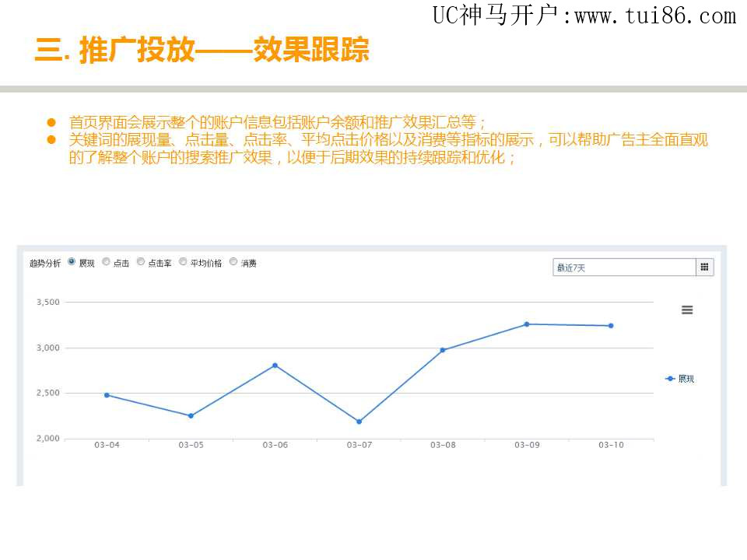Click the 03-10 data point on chart
This screenshot has height=560, width=747.
pyautogui.click(x=611, y=326)
